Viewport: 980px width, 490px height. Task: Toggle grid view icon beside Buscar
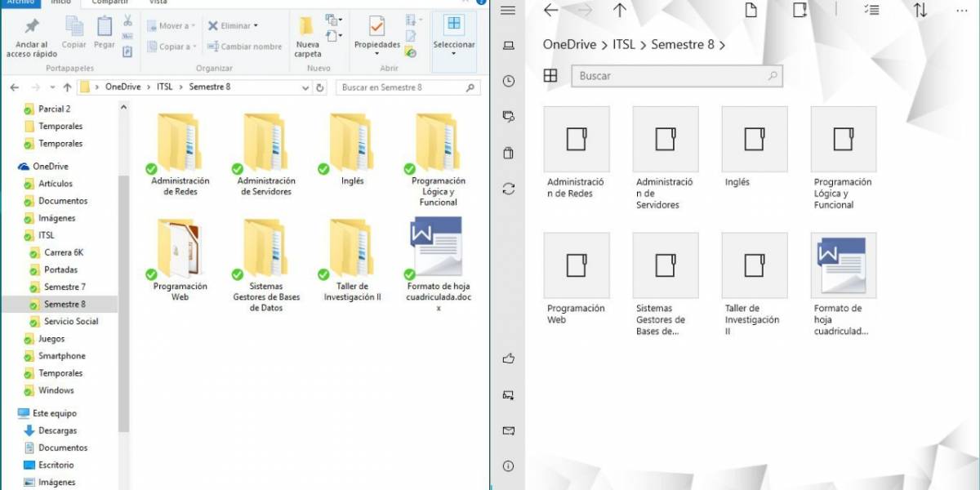click(550, 75)
